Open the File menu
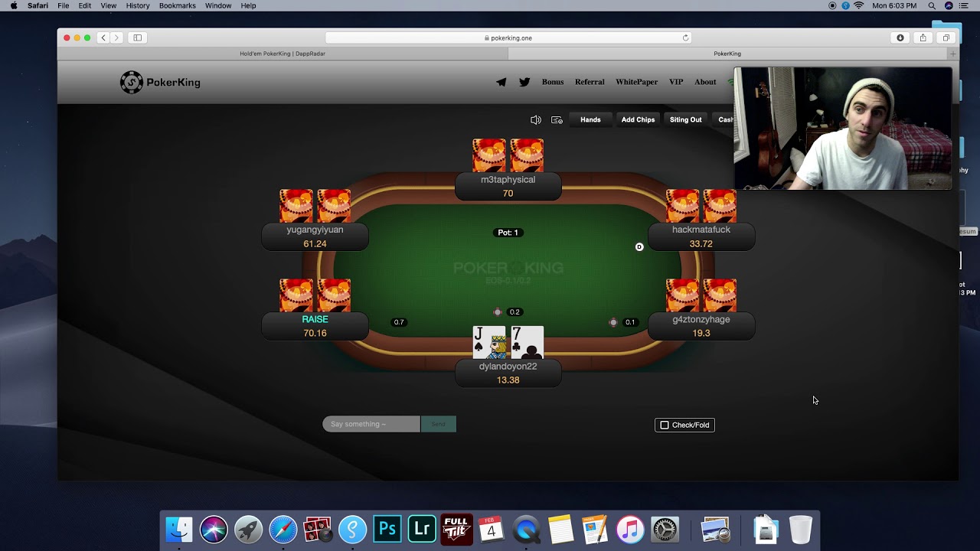980x551 pixels. click(x=63, y=5)
